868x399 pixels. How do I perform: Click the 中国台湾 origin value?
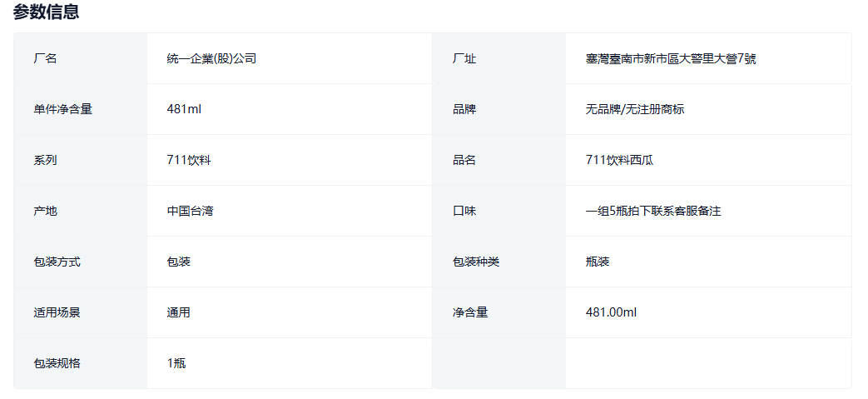coord(190,211)
